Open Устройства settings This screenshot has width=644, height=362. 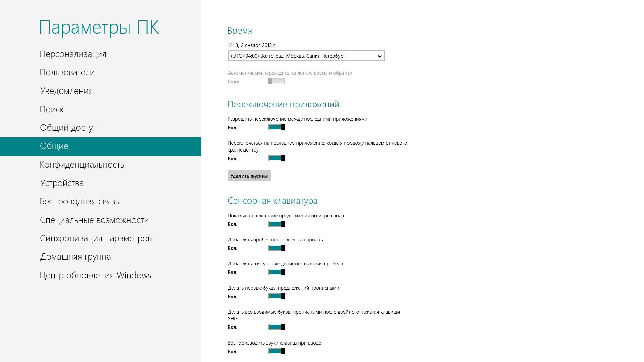[62, 183]
